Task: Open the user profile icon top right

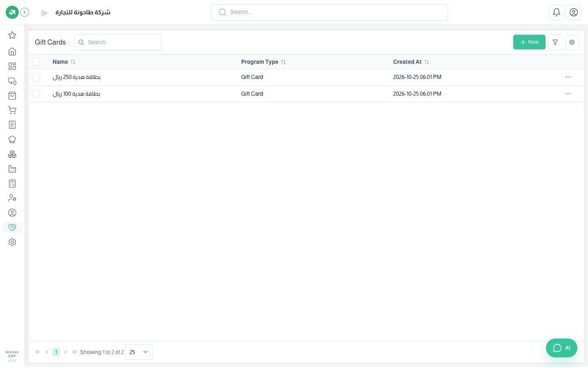Action: 574,12
